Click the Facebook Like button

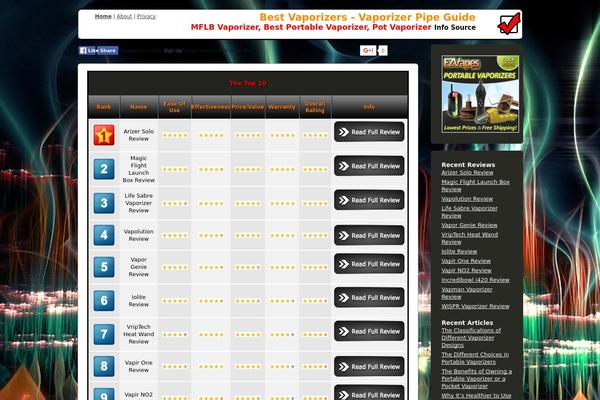(x=87, y=51)
